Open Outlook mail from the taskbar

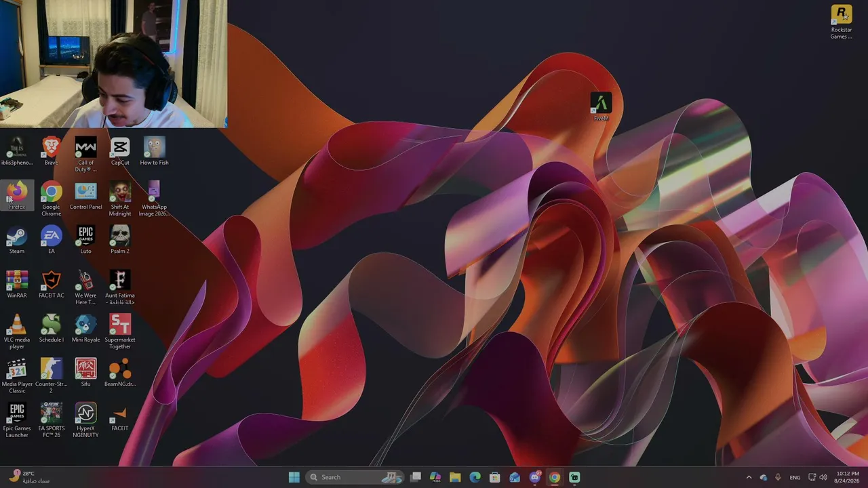515,477
